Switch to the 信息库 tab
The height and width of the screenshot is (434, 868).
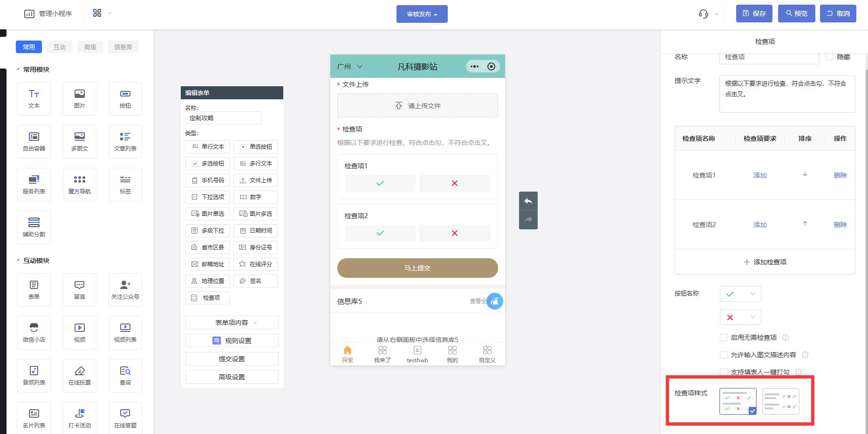point(123,47)
